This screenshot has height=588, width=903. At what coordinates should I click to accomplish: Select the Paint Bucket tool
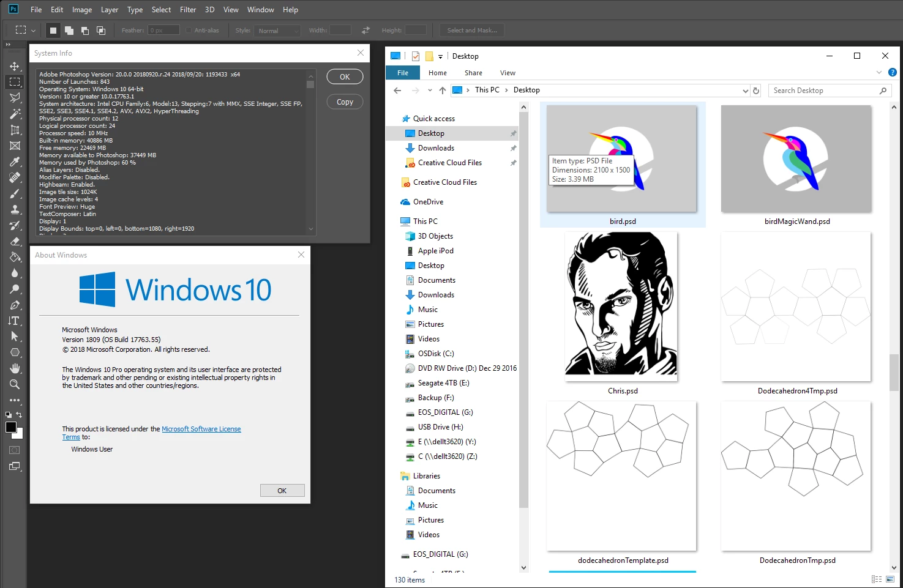pos(15,257)
